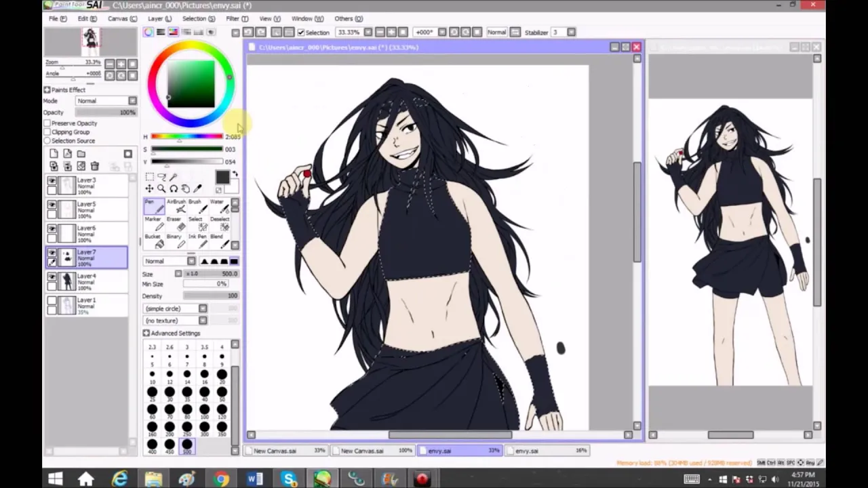Delete the selected layer with trash icon
Image resolution: width=868 pixels, height=488 pixels.
click(x=94, y=166)
